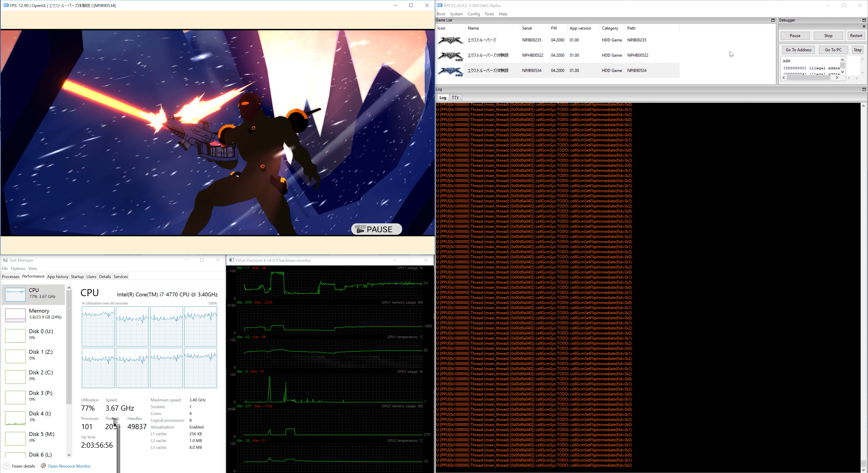Close the Debugger panel with X icon

coord(864,26)
